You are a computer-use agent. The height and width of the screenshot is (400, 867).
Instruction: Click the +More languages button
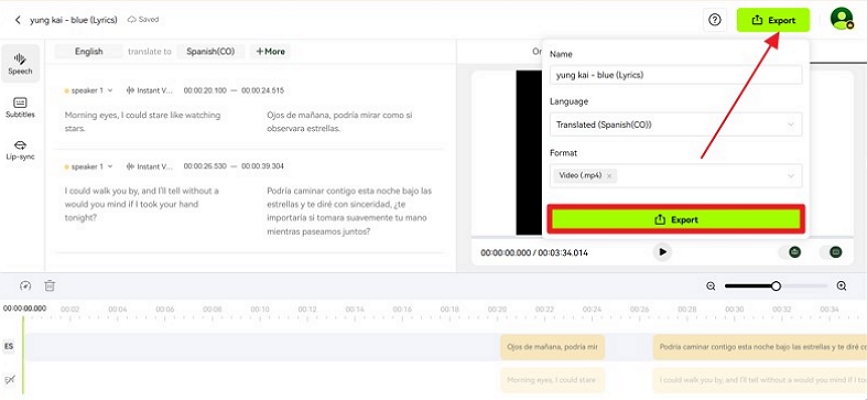(269, 51)
